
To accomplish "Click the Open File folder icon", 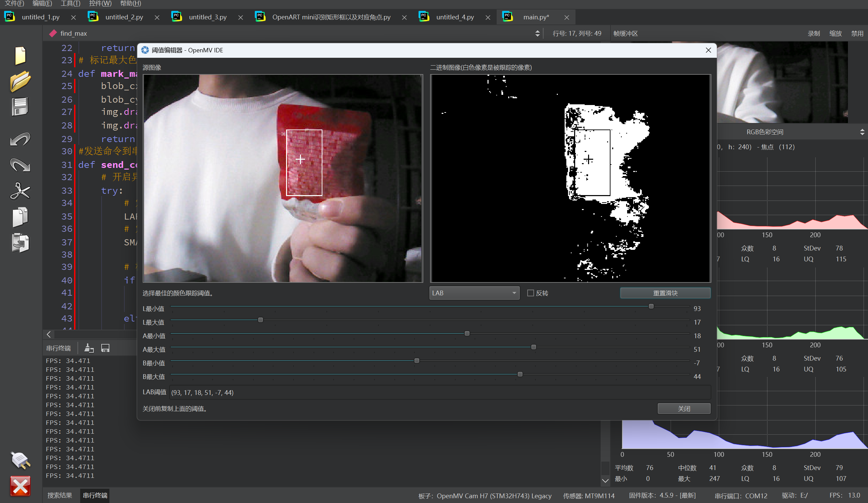I will coord(20,81).
